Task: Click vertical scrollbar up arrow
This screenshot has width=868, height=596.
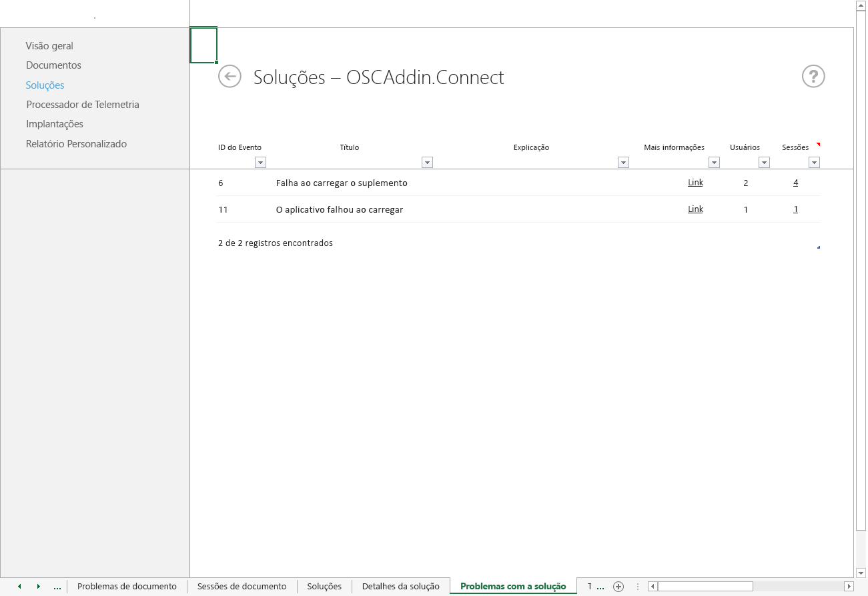Action: tap(861, 5)
